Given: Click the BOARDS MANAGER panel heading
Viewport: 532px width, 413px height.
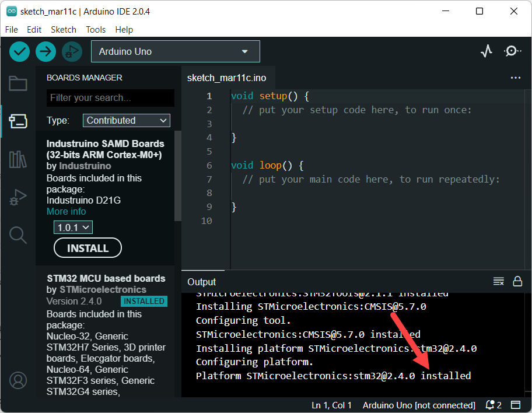Looking at the screenshot, I should (x=85, y=78).
